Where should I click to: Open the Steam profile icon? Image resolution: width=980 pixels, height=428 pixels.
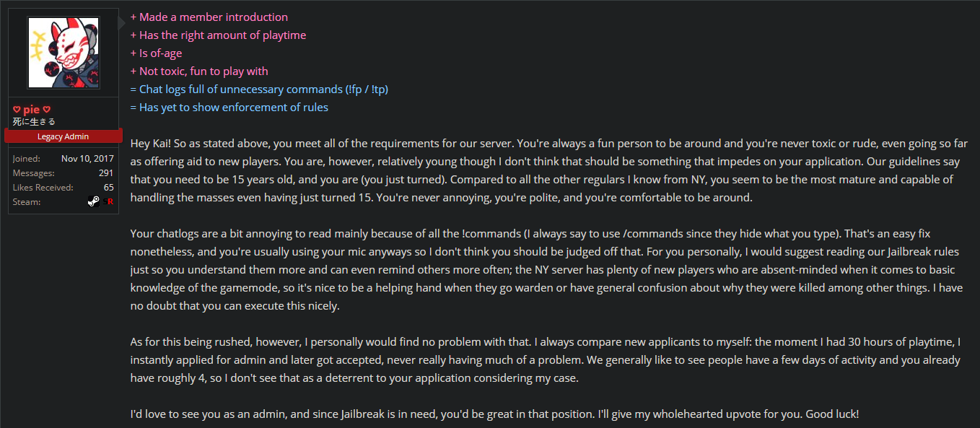(x=94, y=202)
